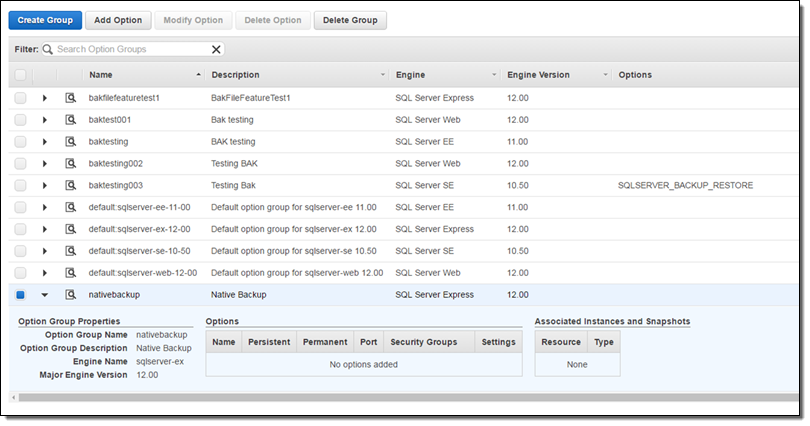Open details icon for bakfilefeaturetest1 row
The width and height of the screenshot is (810, 426).
pyautogui.click(x=70, y=98)
